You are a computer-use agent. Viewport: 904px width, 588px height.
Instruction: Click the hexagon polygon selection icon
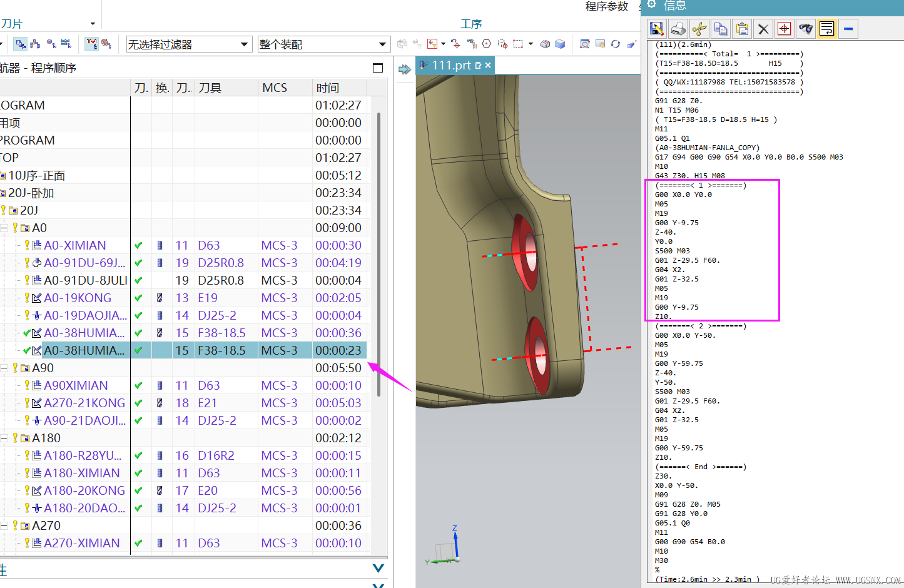[x=487, y=44]
